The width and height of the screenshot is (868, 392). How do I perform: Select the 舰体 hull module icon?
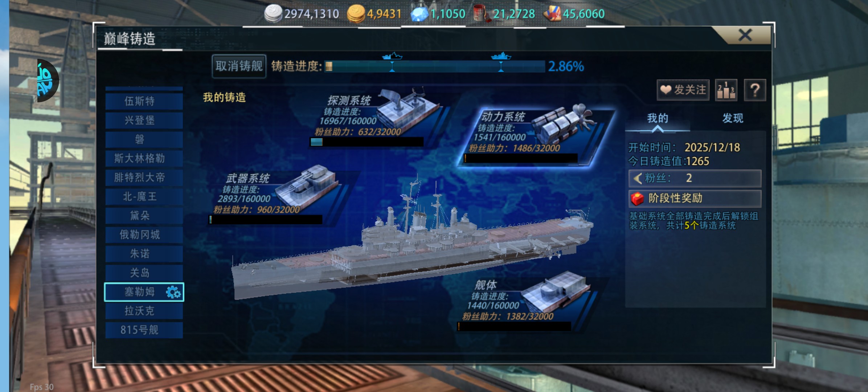coord(555,292)
